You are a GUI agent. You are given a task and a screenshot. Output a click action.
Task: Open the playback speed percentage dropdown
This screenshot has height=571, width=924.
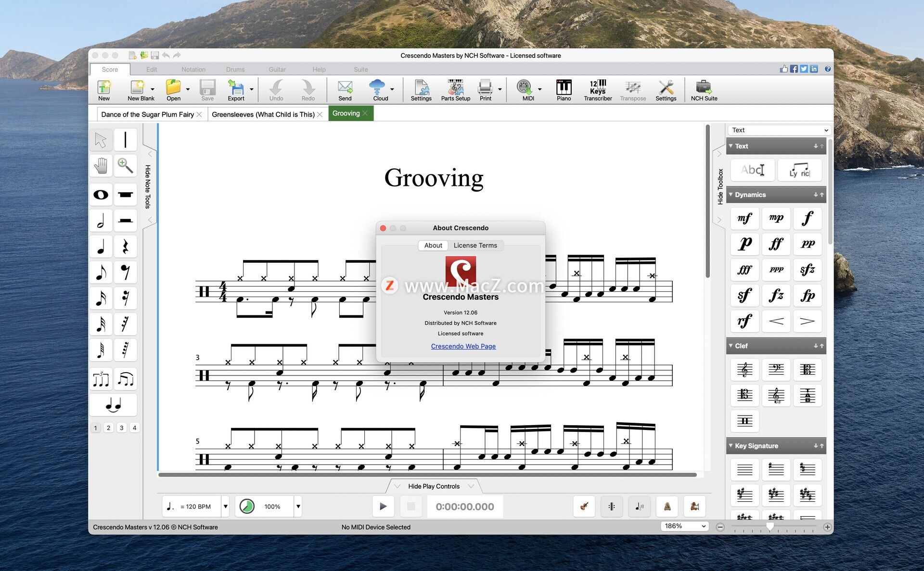click(x=298, y=506)
